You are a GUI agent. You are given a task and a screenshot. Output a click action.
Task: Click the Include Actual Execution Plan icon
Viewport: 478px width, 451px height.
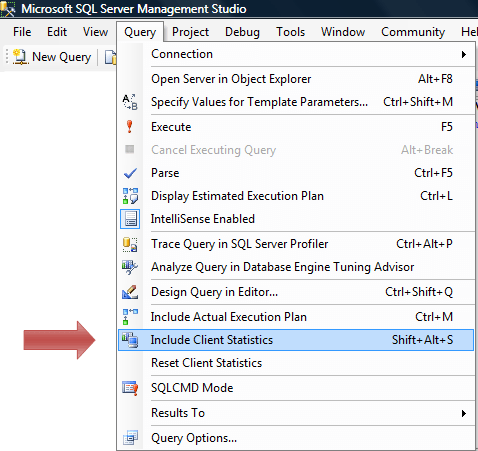pos(130,317)
